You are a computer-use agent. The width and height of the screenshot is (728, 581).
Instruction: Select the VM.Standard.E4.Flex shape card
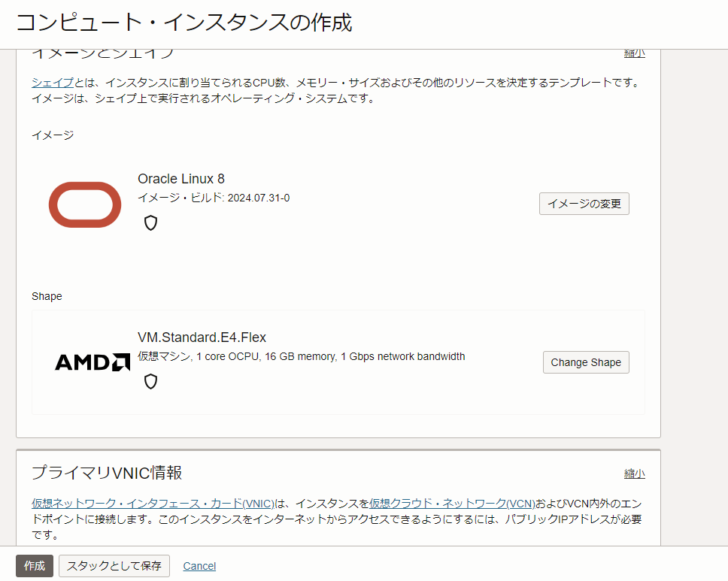(338, 362)
